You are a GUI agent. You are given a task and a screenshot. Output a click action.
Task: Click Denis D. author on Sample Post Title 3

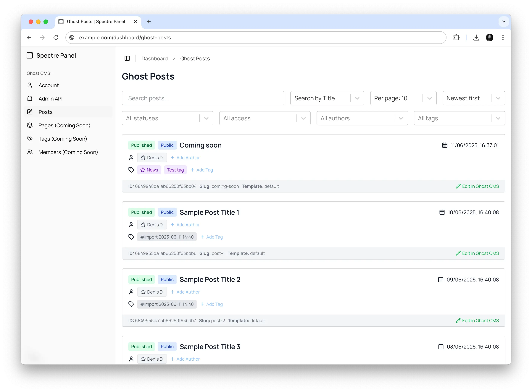tap(152, 359)
